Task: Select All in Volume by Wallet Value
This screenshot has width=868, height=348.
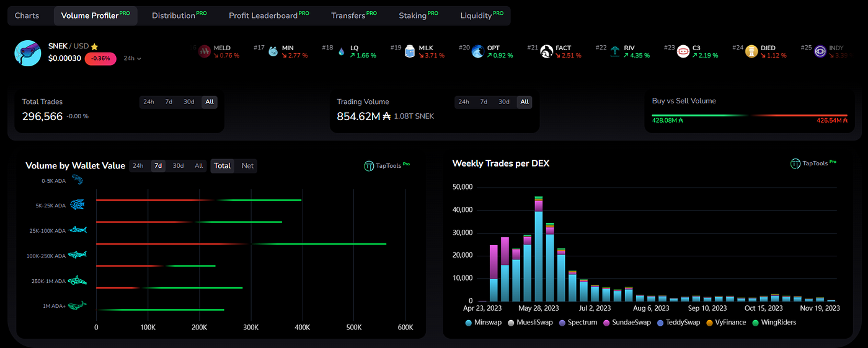Action: coord(199,166)
